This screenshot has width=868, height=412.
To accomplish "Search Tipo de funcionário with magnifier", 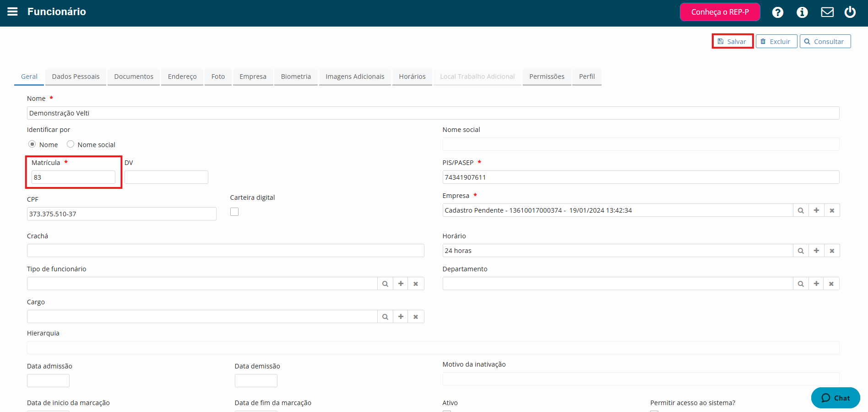I will click(x=385, y=284).
